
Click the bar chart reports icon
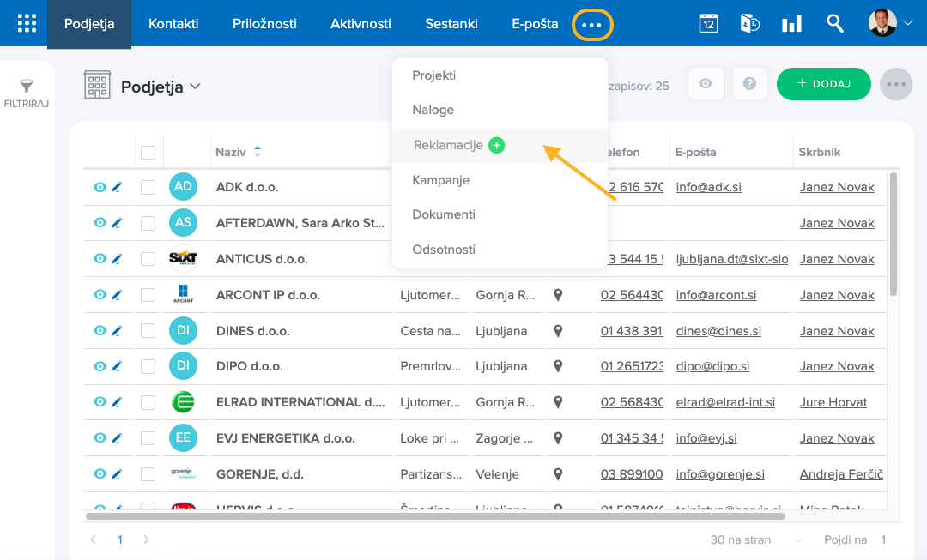[x=791, y=24]
